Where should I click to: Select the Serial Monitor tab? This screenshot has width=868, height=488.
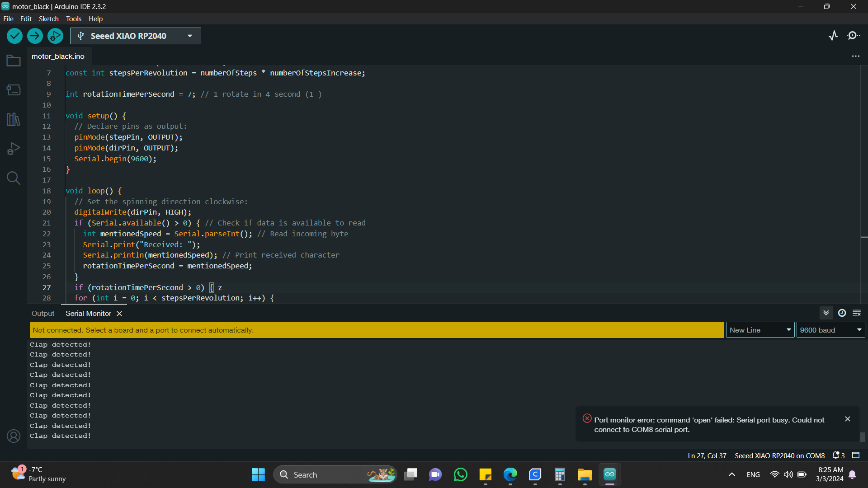click(88, 314)
